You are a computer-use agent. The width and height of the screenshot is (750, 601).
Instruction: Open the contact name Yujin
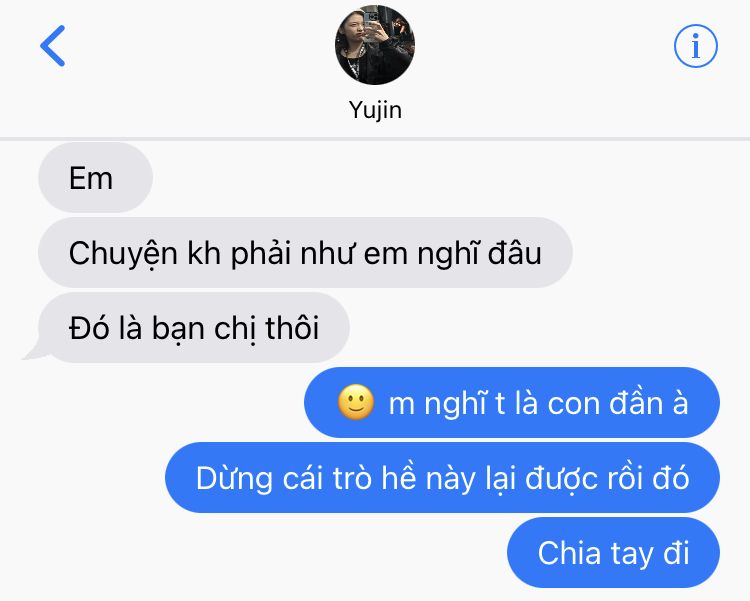click(x=375, y=111)
